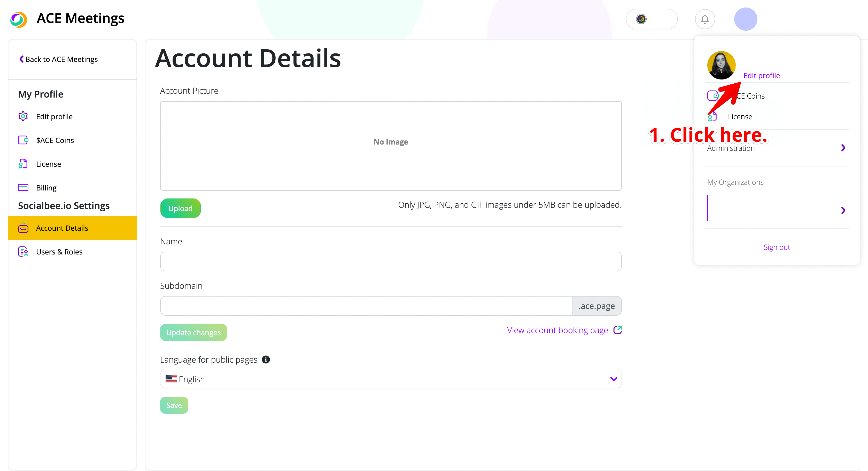Click the Sign out link
868x471 pixels.
[x=776, y=247]
